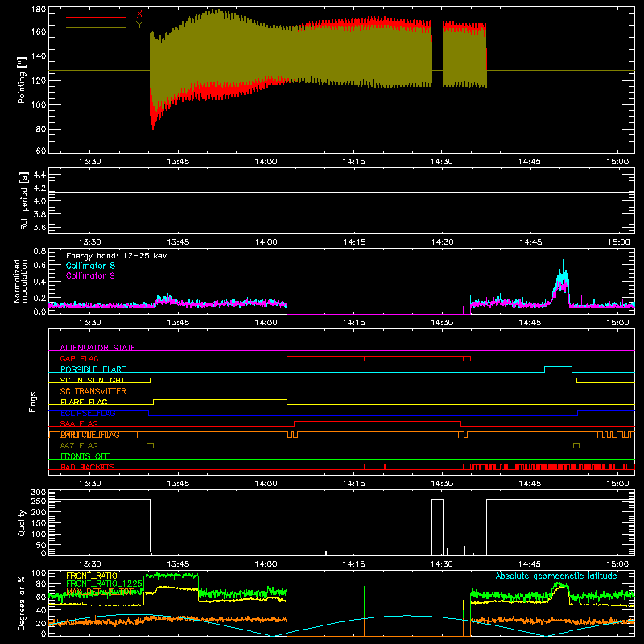Click the 'Pointing' y-axis title

pyautogui.click(x=22, y=80)
